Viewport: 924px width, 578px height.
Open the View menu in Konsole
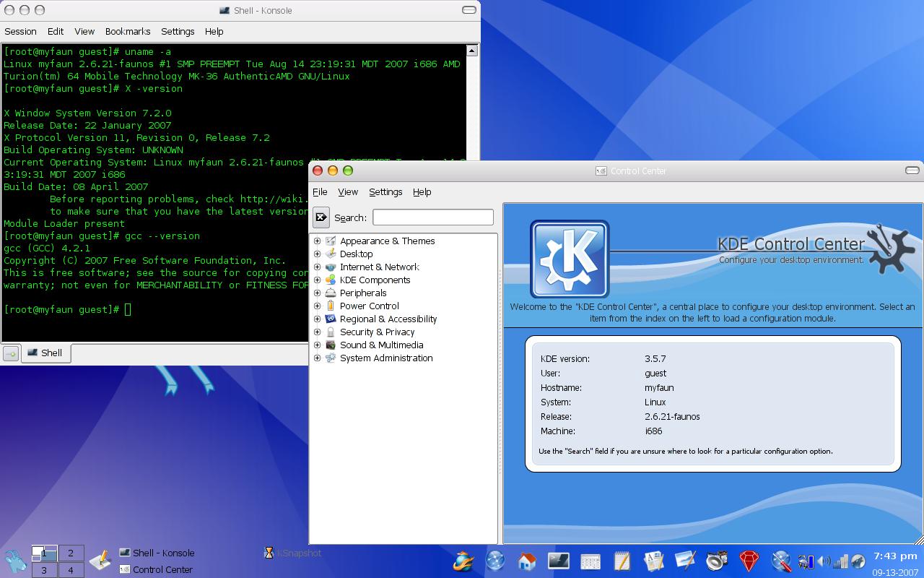click(84, 31)
